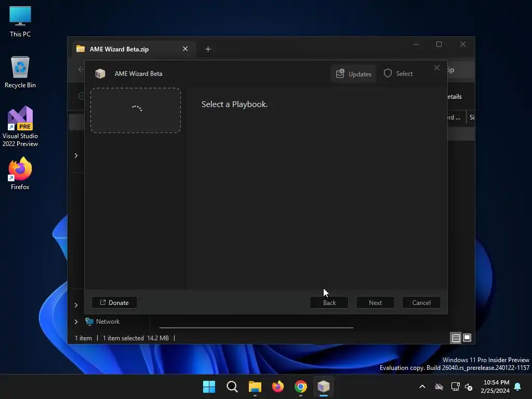Open File Explorer from the taskbar
This screenshot has width=532, height=399.
point(255,387)
